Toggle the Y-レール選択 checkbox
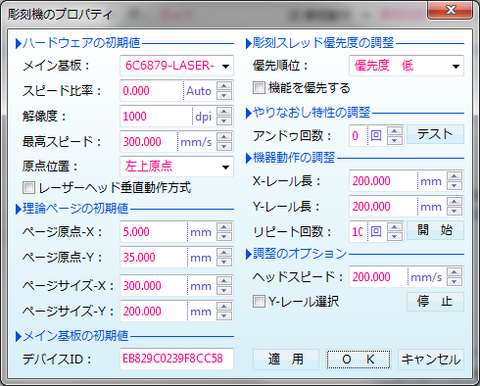 259,302
